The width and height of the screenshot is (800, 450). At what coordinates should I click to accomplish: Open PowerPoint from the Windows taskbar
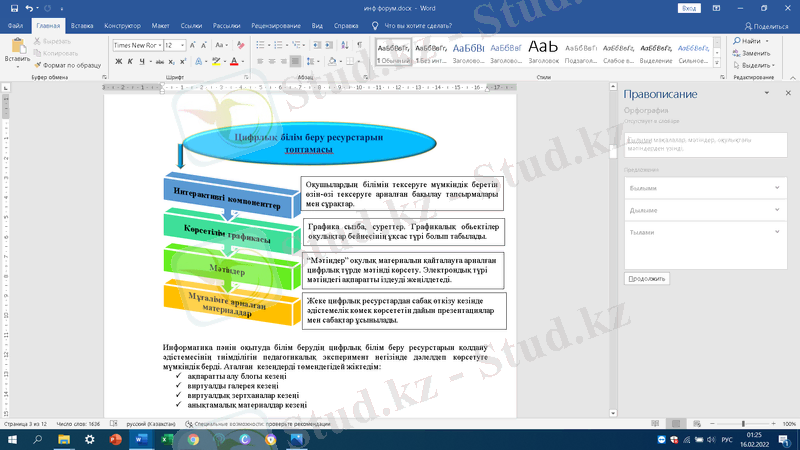click(114, 439)
